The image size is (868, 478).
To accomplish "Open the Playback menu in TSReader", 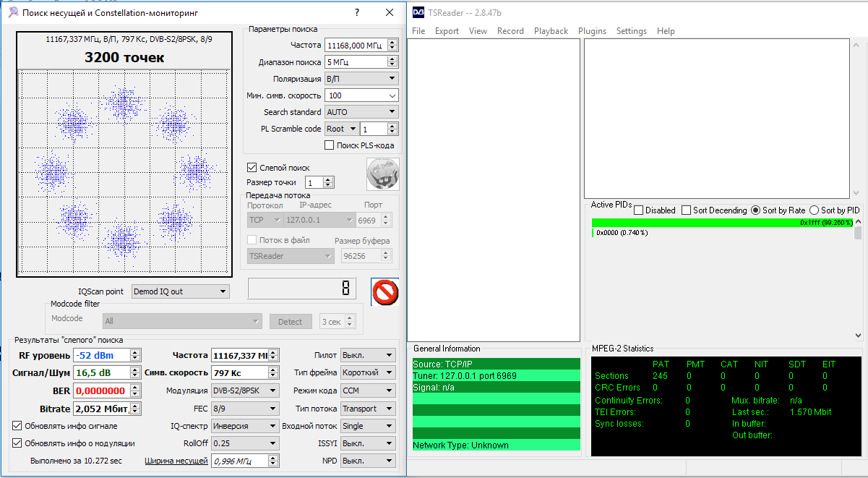I will pyautogui.click(x=551, y=31).
